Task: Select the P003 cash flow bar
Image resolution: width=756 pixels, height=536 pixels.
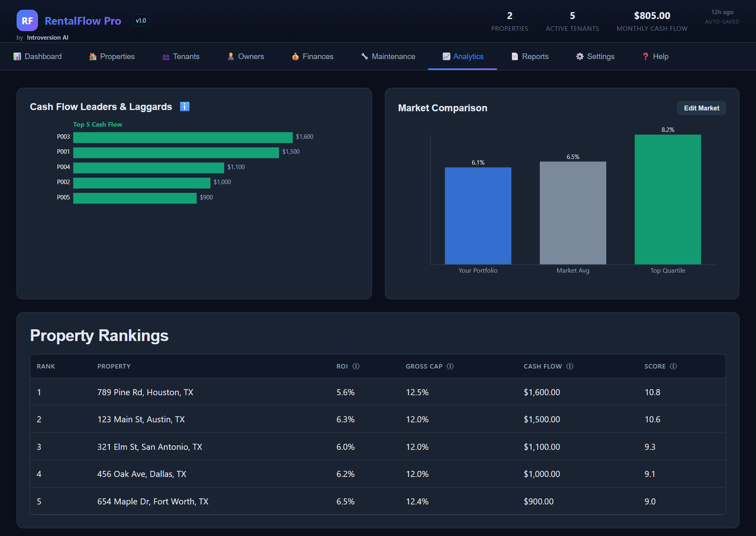Action: 182,137
